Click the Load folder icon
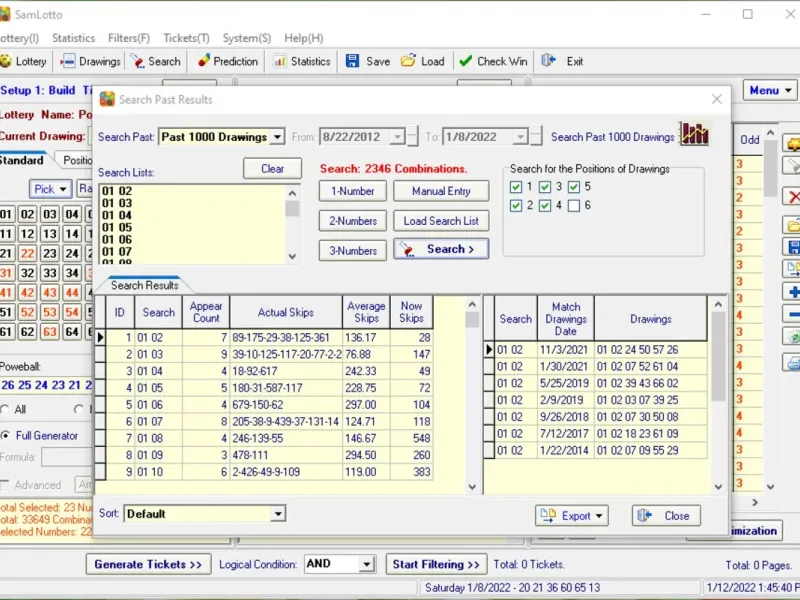Image resolution: width=800 pixels, height=600 pixels. [x=408, y=61]
